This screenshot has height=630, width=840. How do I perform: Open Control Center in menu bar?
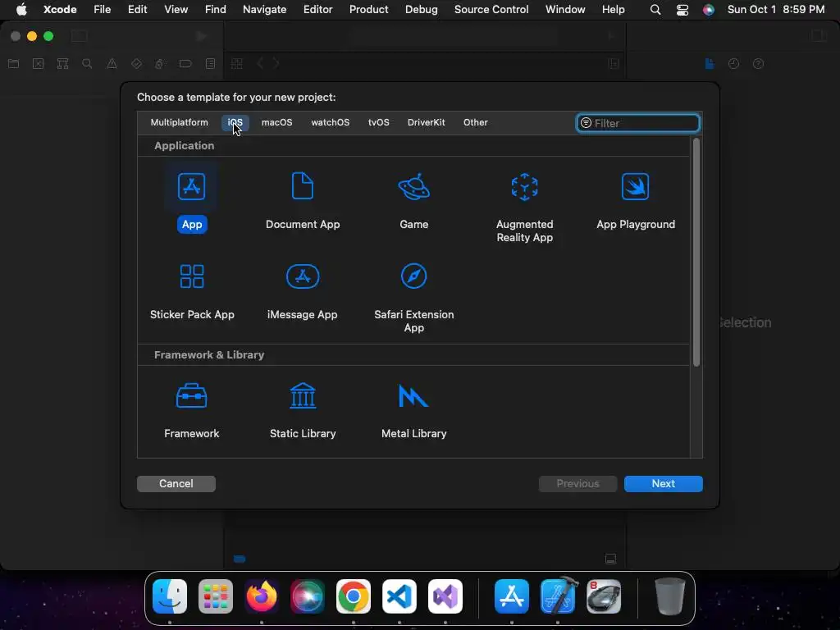coord(682,9)
